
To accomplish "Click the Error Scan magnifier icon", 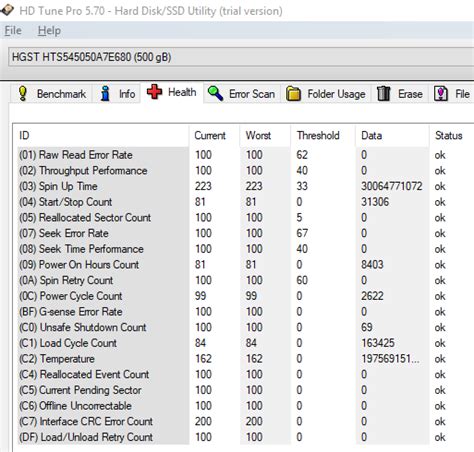I will click(215, 93).
